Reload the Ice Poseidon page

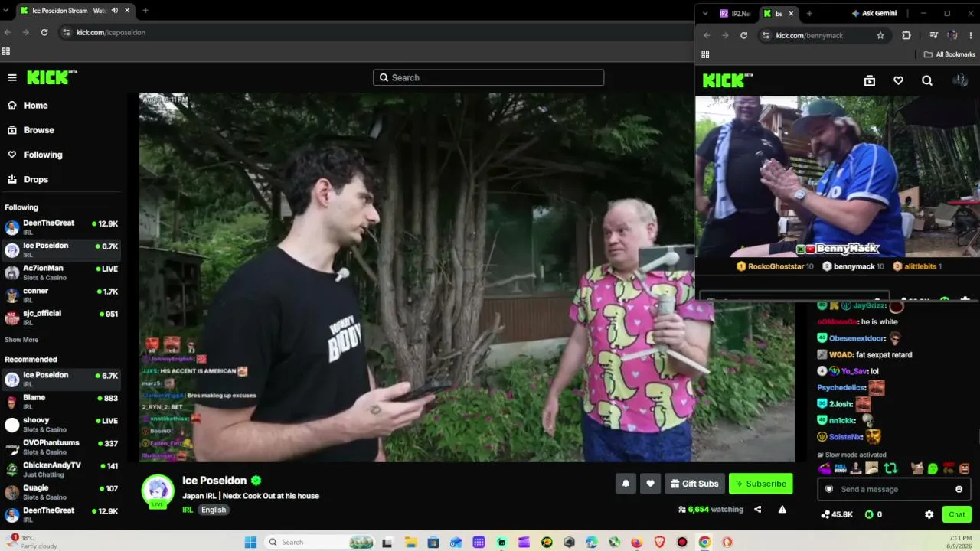pos(44,32)
